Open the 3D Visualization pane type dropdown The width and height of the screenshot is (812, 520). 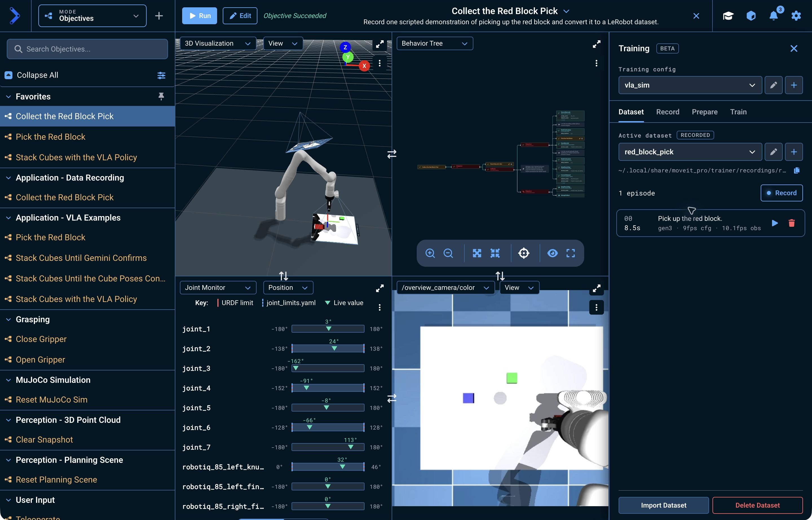(x=218, y=43)
